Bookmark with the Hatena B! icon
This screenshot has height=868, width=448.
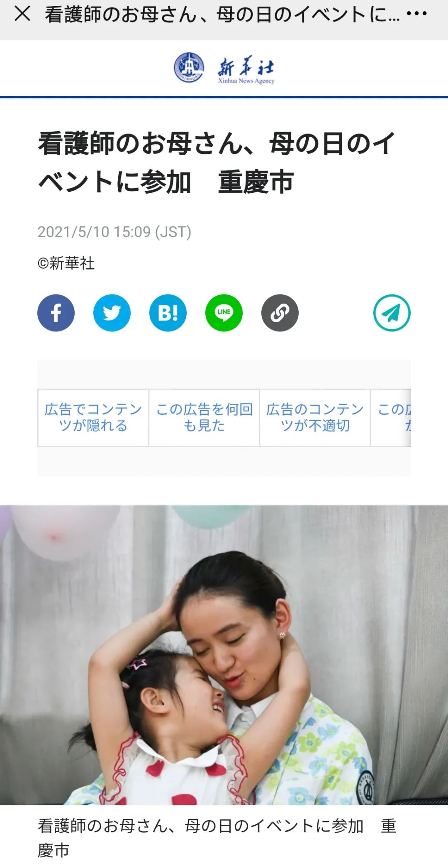168,313
